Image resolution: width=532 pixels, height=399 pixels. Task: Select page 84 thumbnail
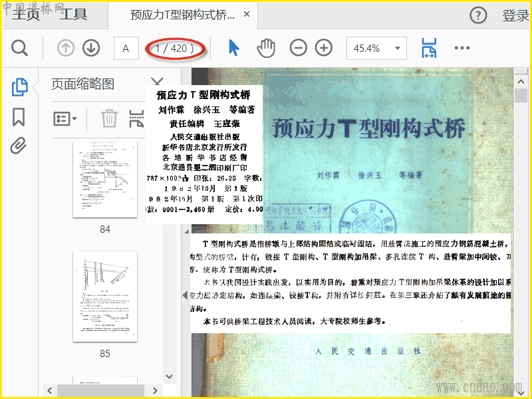[105, 180]
